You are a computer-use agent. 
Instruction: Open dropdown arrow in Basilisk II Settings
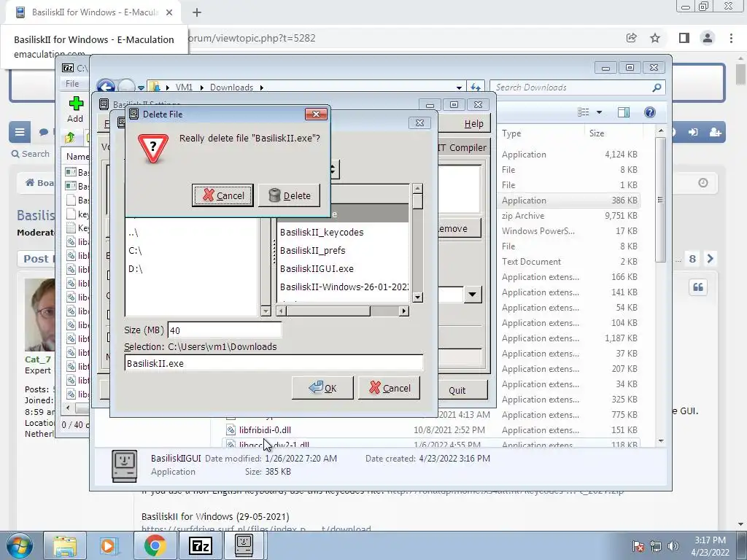point(472,295)
